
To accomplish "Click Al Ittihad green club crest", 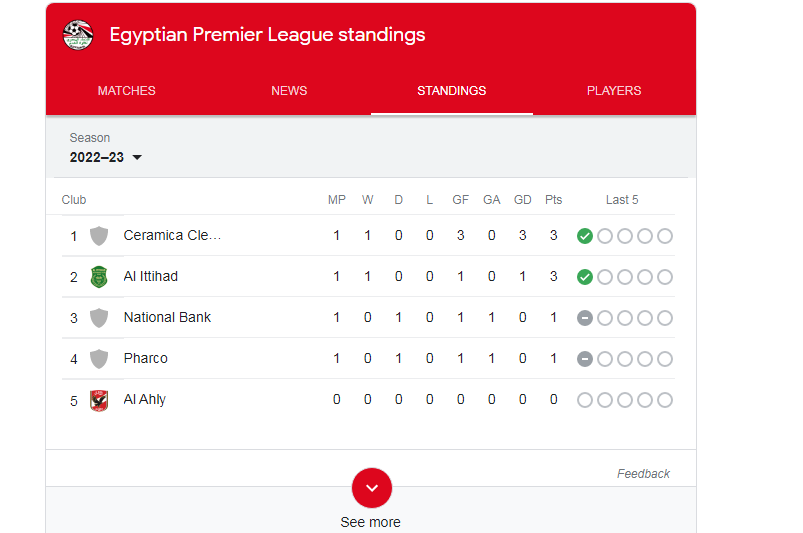I will (x=99, y=277).
